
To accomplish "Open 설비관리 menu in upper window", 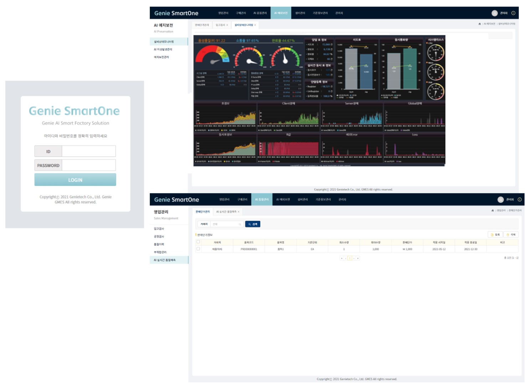I will pyautogui.click(x=300, y=13).
